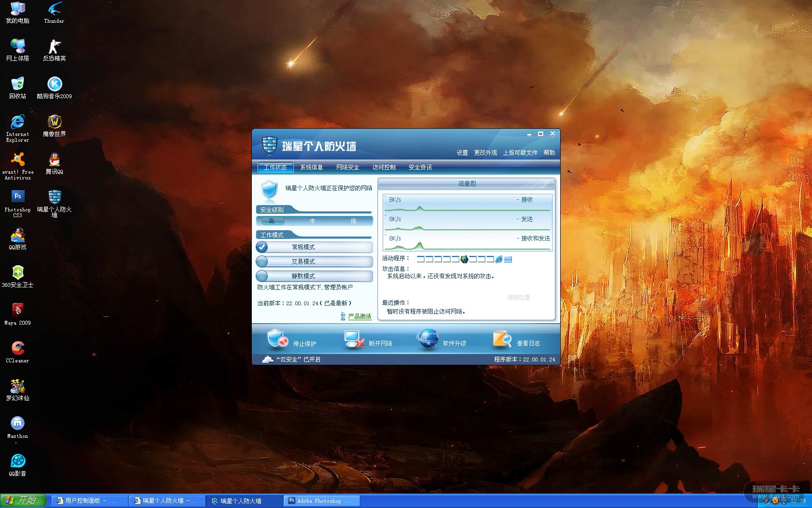Switch to the 工作状态 tab
This screenshot has height=508, width=812.
(x=275, y=167)
